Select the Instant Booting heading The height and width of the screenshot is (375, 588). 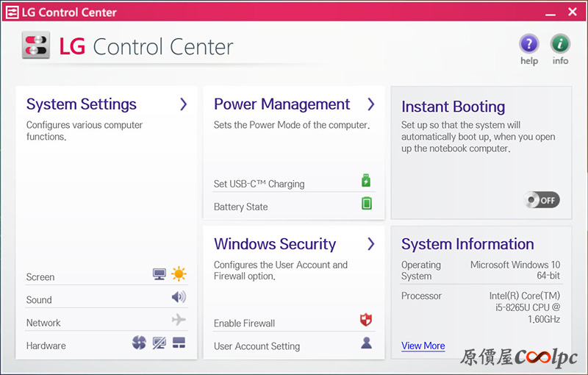pyautogui.click(x=453, y=107)
